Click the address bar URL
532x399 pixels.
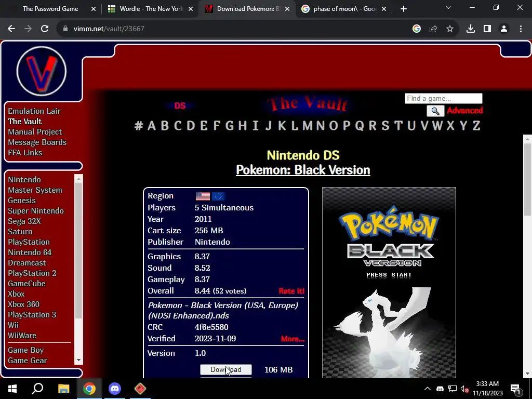pos(109,29)
